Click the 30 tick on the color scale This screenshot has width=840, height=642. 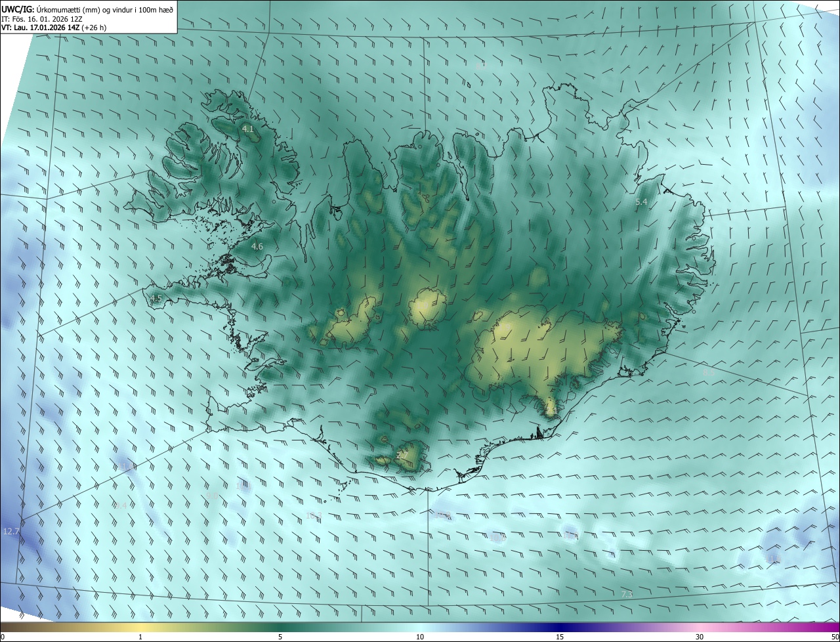(700, 637)
